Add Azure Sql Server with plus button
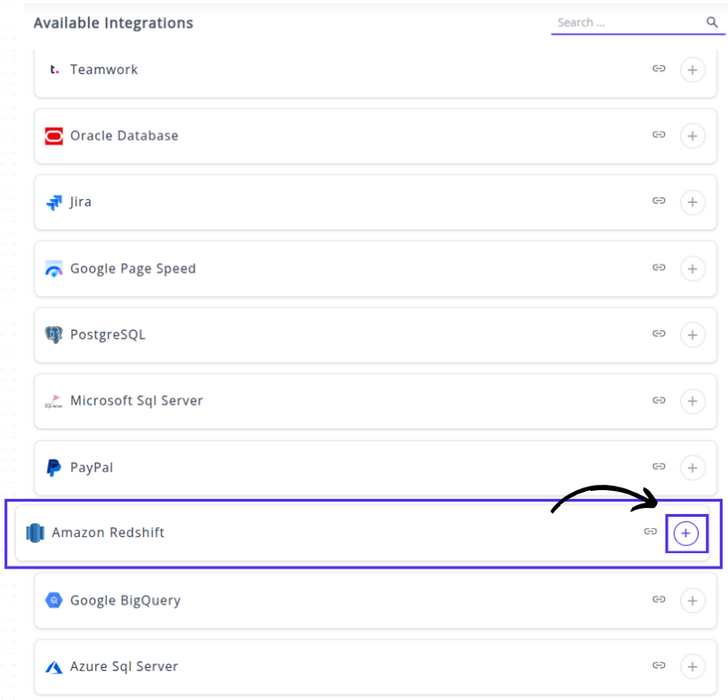 (x=692, y=666)
